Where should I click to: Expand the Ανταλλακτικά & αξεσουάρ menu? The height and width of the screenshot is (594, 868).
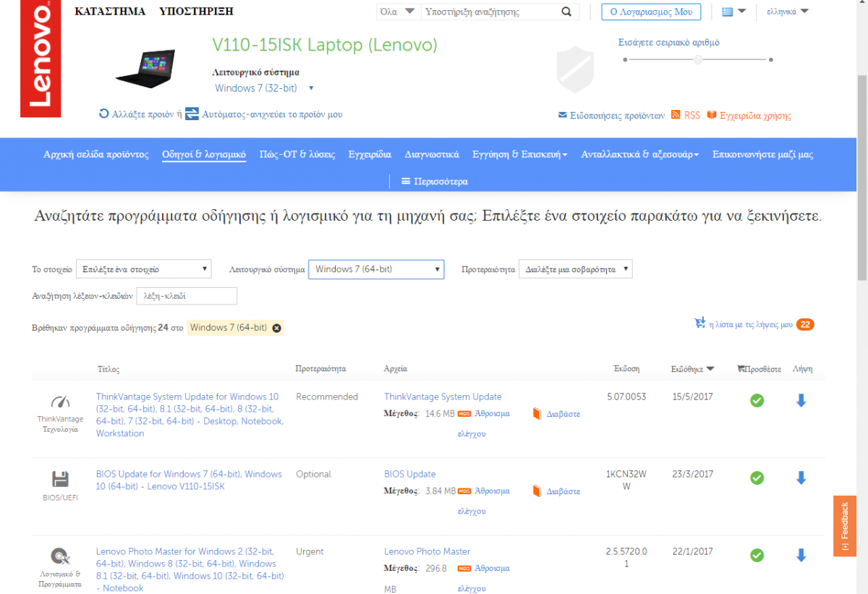click(640, 155)
